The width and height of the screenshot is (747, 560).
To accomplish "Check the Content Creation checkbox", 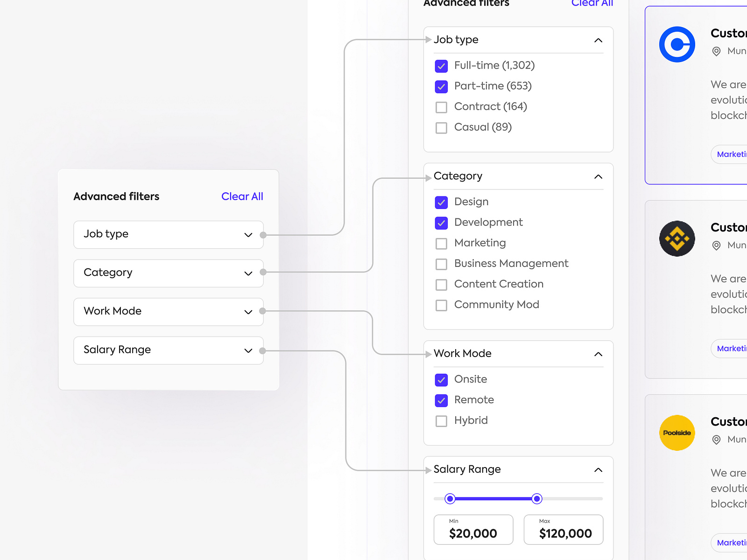I will click(441, 284).
